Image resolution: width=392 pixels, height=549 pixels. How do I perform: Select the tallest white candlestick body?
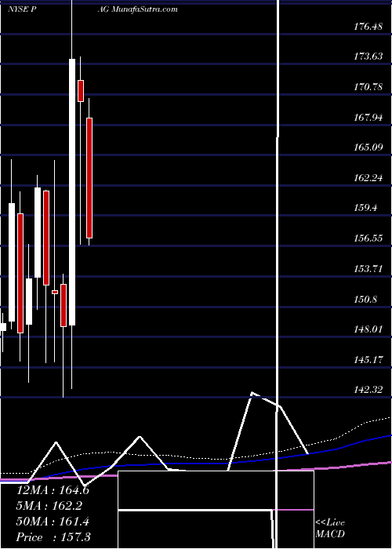pos(72,192)
